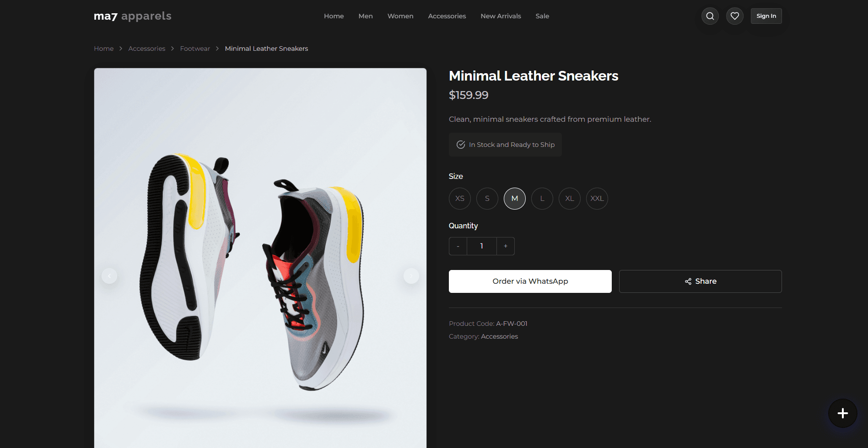Open the floating plus button
868x448 pixels.
tap(842, 413)
